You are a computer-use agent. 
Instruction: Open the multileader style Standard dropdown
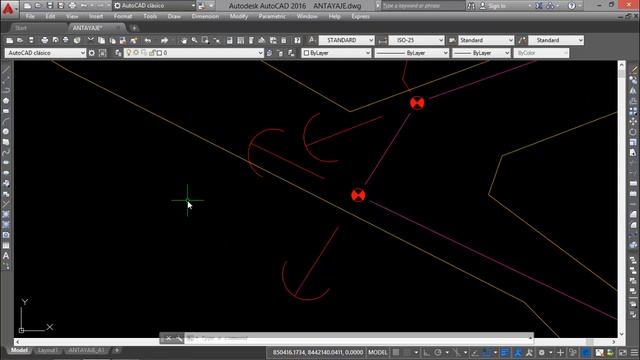click(556, 40)
